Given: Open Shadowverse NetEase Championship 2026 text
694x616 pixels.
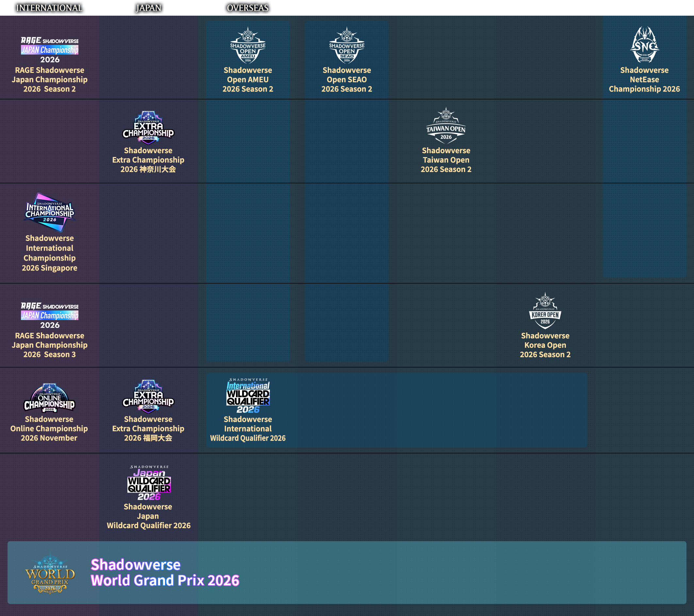Looking at the screenshot, I should click(644, 79).
